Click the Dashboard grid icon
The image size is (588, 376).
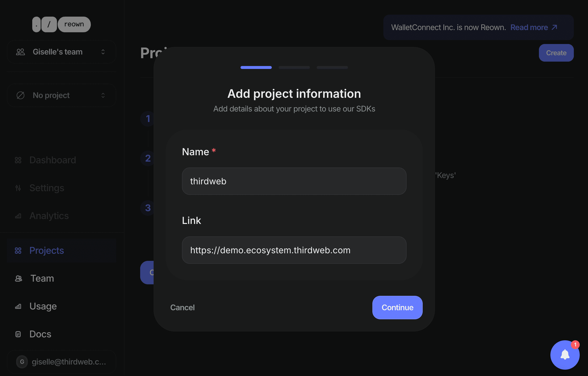(18, 160)
